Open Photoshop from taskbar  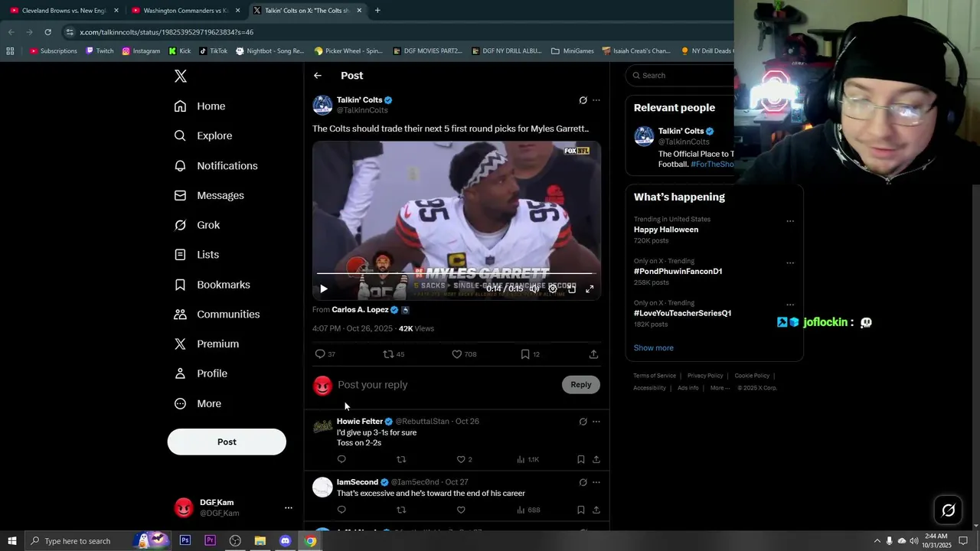[x=185, y=541]
